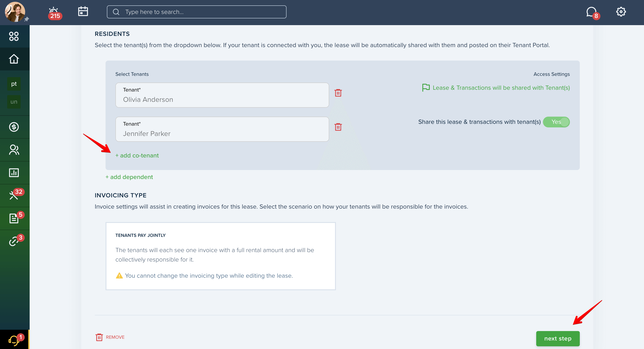
Task: Click the green flag icon beside Lease & Transactions
Action: [426, 88]
